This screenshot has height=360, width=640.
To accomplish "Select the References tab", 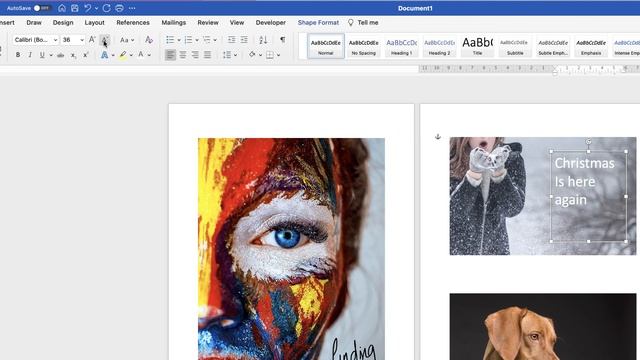I will (133, 22).
